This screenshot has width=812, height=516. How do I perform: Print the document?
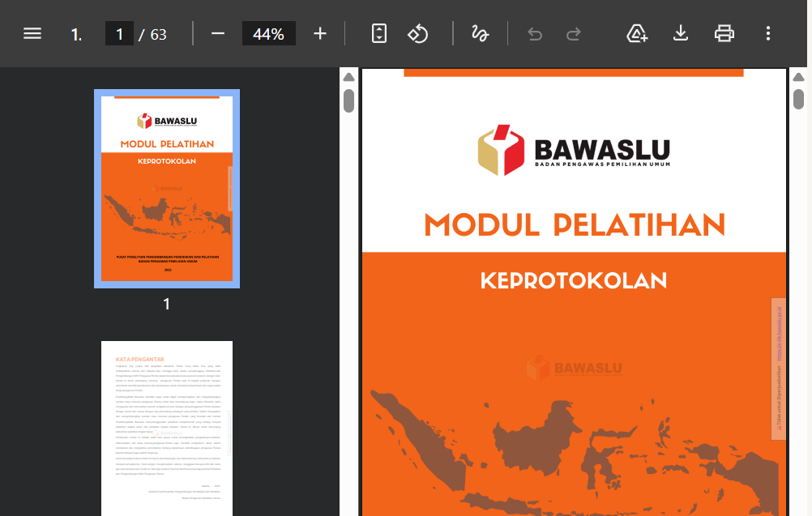tap(724, 34)
